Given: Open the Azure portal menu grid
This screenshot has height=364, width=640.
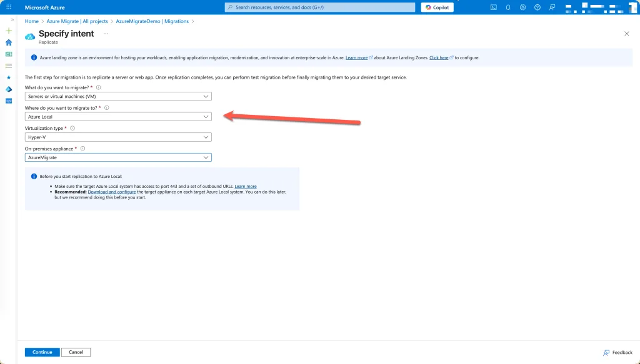Looking at the screenshot, I should tap(9, 7).
